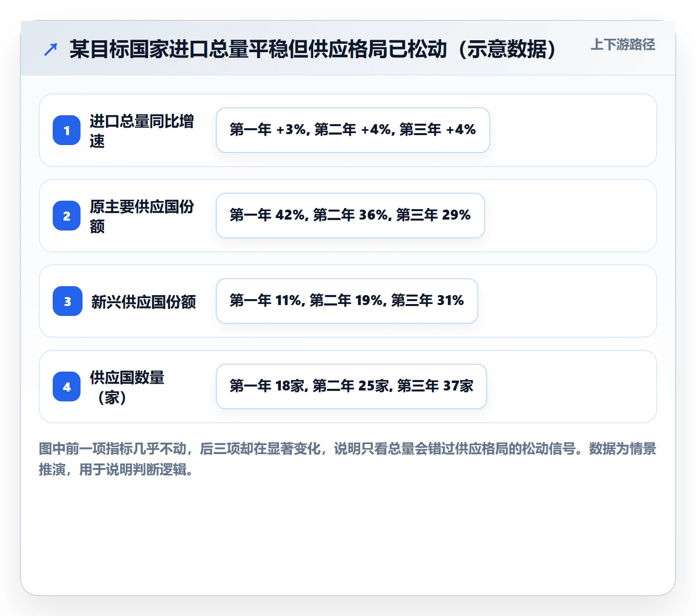The image size is (696, 616).
Task: Click the number 4 badge
Action: 67,386
